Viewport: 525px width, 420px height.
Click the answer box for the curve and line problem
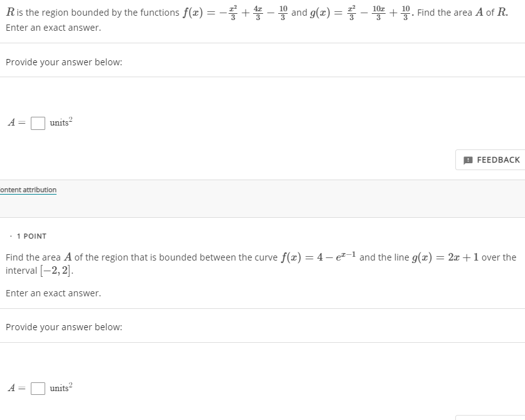38,387
